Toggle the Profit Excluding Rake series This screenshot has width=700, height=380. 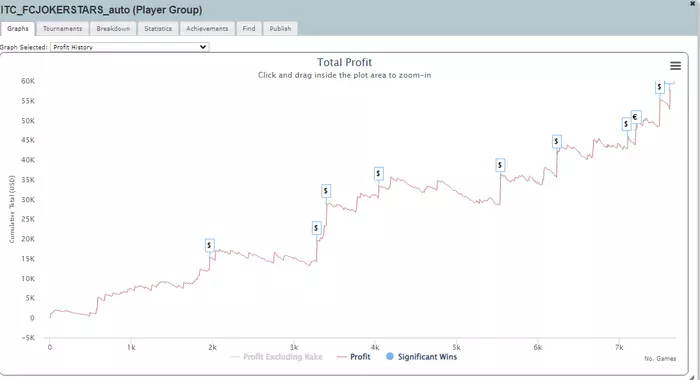coord(277,357)
